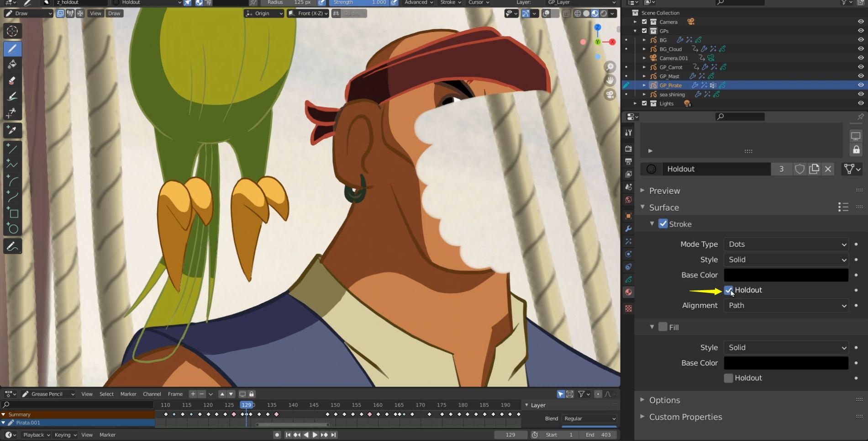This screenshot has height=441, width=868.
Task: Select the Circle tool
Action: (x=12, y=228)
